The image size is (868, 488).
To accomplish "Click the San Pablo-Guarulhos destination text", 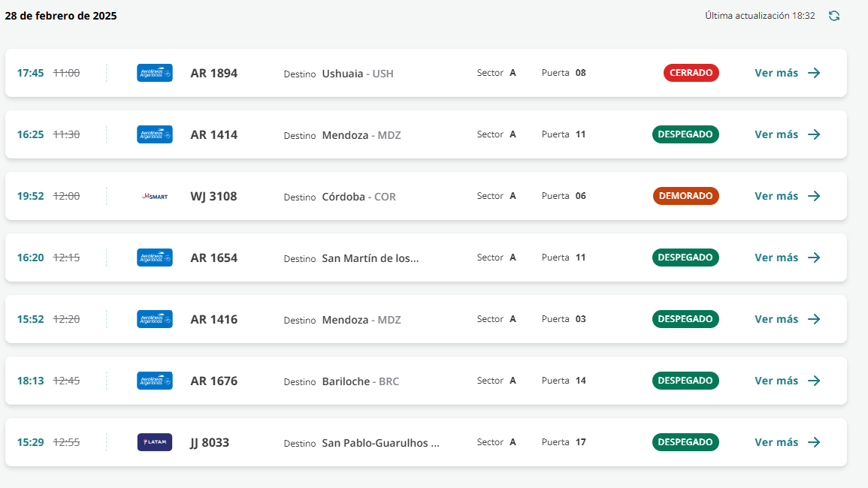I will pos(380,443).
